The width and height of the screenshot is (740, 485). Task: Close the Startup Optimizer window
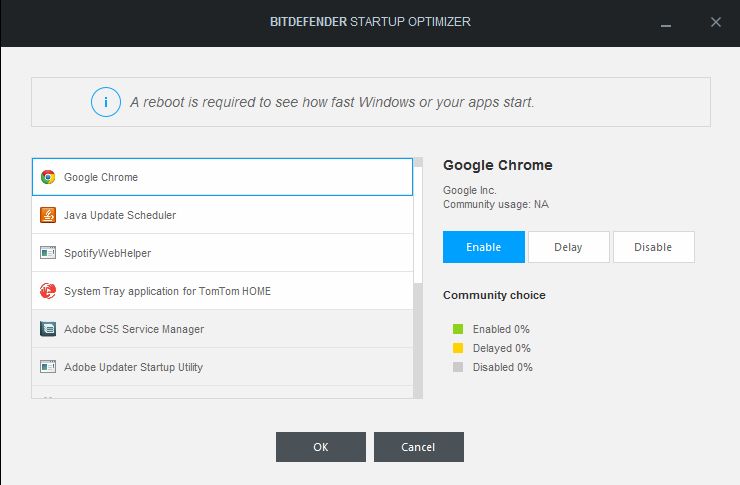pyautogui.click(x=716, y=22)
